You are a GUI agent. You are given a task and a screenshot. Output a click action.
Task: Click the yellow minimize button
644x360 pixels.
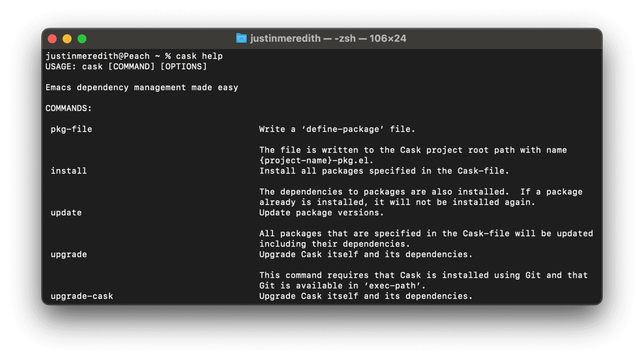click(67, 39)
